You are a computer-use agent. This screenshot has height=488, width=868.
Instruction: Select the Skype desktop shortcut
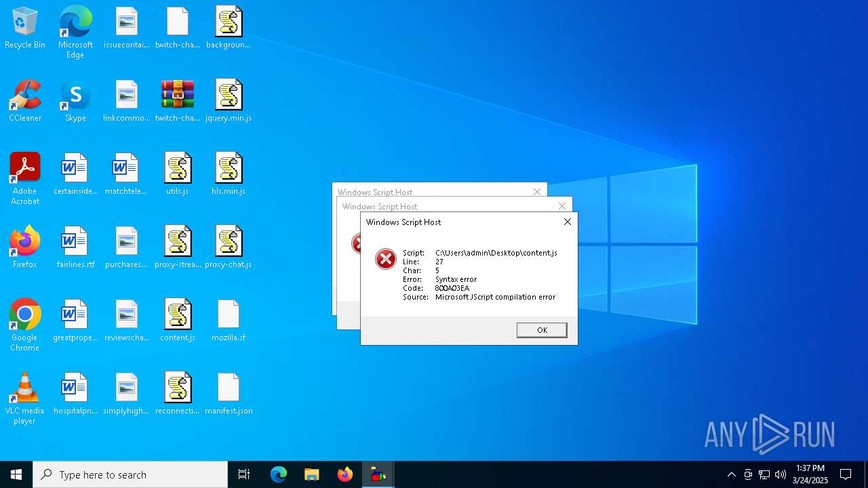point(75,101)
